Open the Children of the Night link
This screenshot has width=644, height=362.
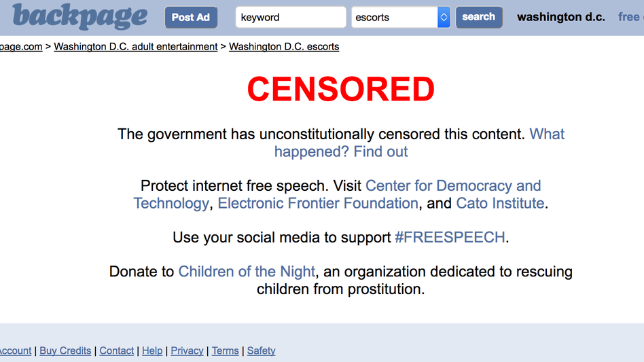[247, 272]
